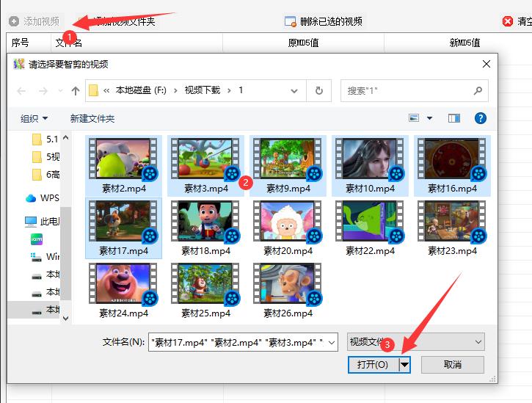The width and height of the screenshot is (532, 403).
Task: Click 本地磁盘 (F:) in the address path
Action: (x=141, y=90)
